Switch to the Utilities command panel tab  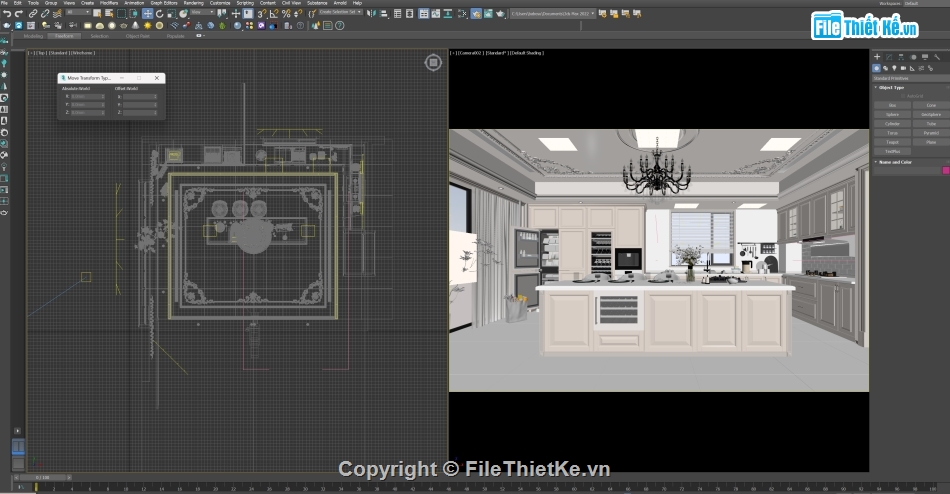[x=937, y=57]
